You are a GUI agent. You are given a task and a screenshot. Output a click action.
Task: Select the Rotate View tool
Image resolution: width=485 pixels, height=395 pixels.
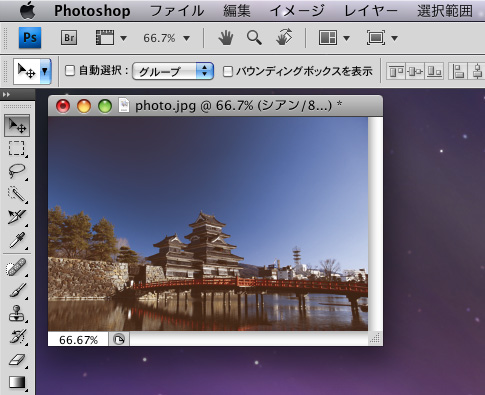point(284,37)
